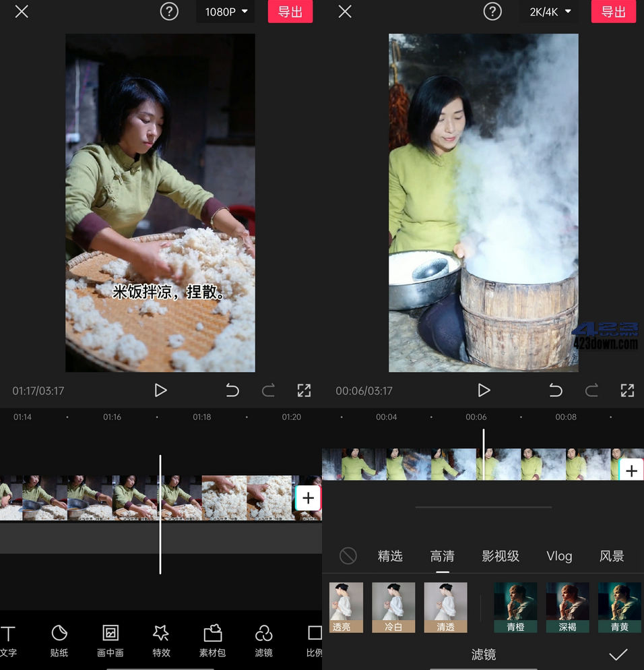
Task: Open the 素材包 material pack tool
Action: click(212, 639)
